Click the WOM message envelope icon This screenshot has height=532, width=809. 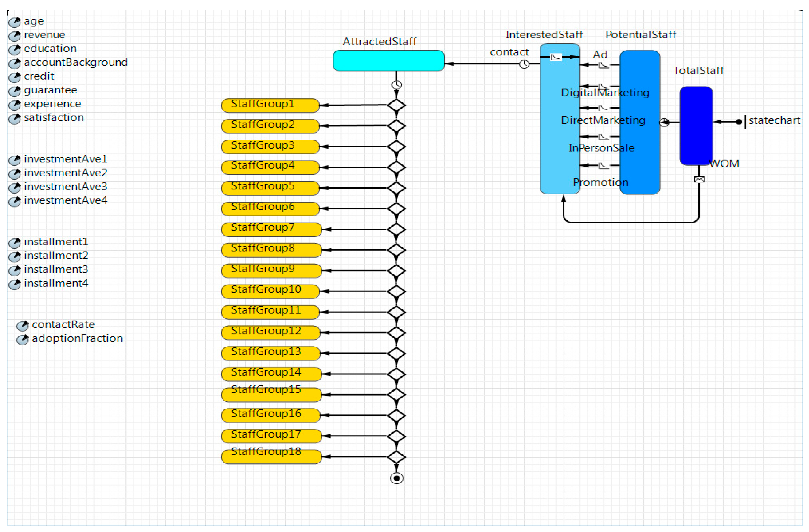point(699,179)
